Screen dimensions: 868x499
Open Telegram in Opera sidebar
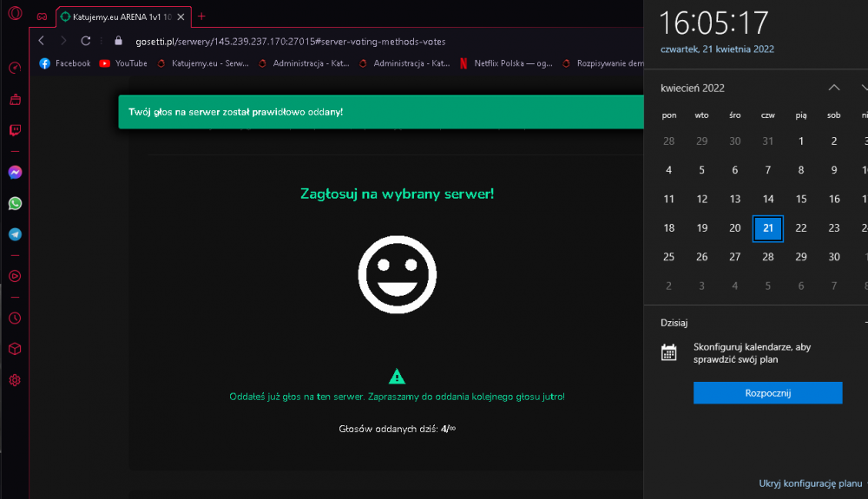pos(15,234)
